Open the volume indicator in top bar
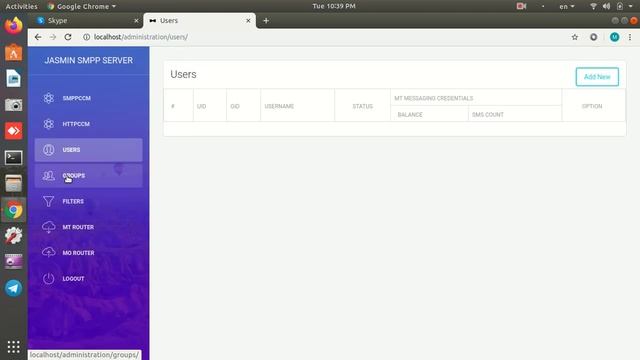Viewport: 640px width, 360px height. 607,6
